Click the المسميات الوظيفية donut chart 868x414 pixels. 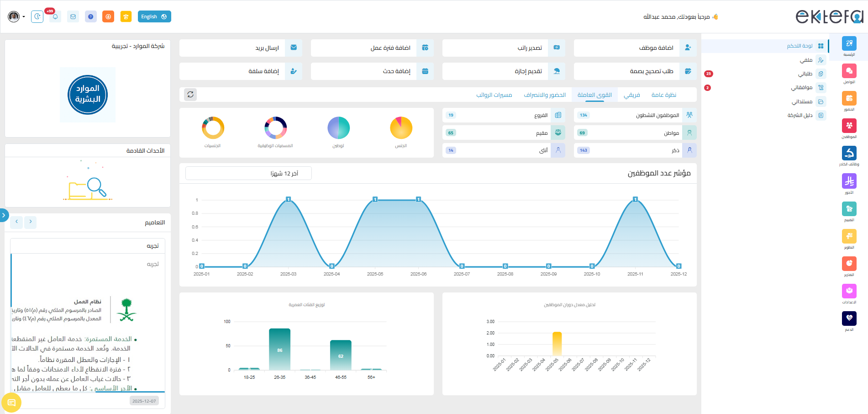click(275, 127)
